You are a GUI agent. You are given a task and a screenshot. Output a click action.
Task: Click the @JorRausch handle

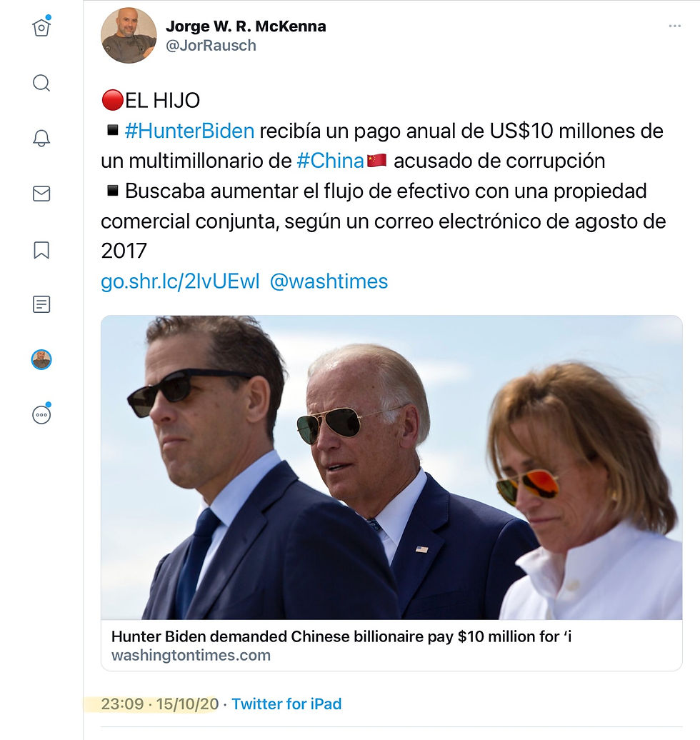pos(211,46)
